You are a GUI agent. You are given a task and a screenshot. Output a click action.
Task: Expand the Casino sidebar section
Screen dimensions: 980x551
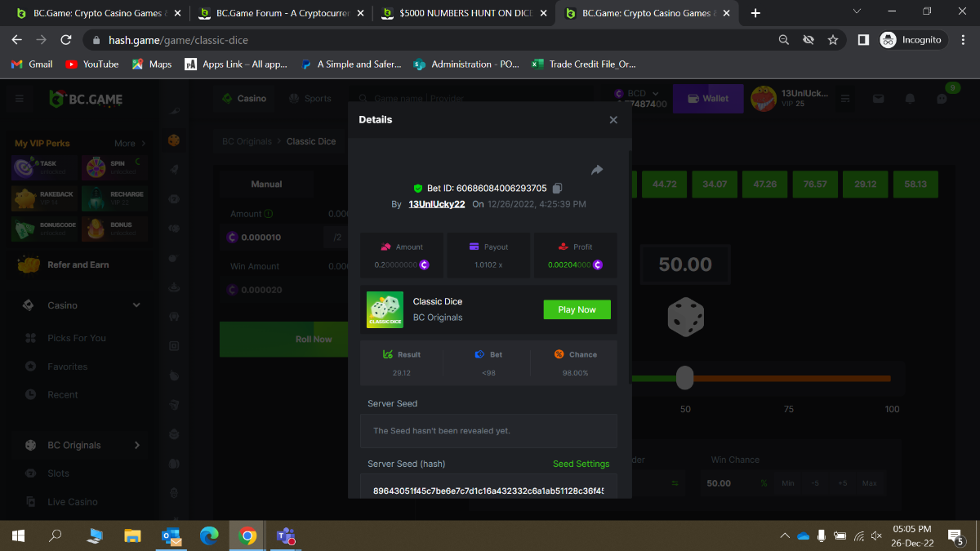136,305
